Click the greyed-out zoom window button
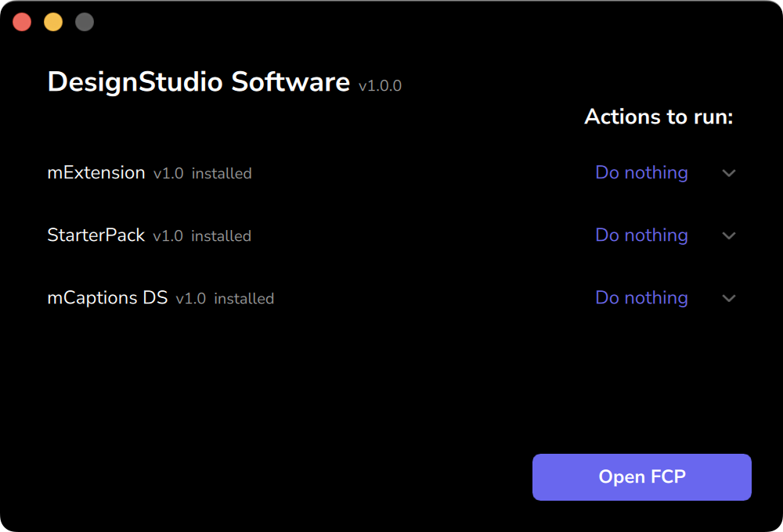Viewport: 783px width, 532px height. [85, 22]
